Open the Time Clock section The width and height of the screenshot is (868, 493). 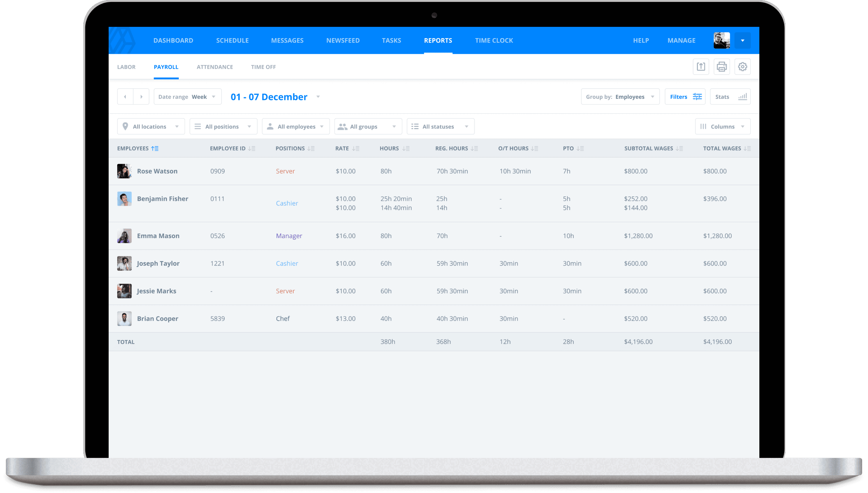(x=494, y=40)
